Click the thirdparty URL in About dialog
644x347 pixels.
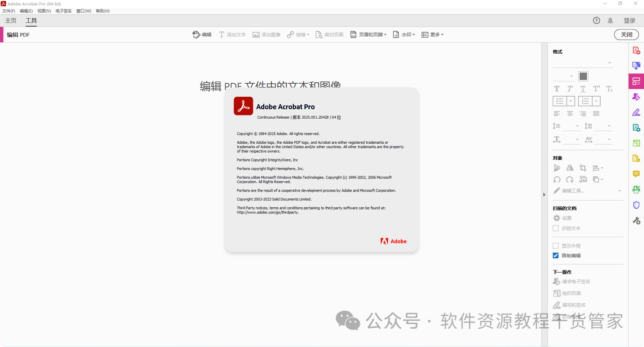267,212
